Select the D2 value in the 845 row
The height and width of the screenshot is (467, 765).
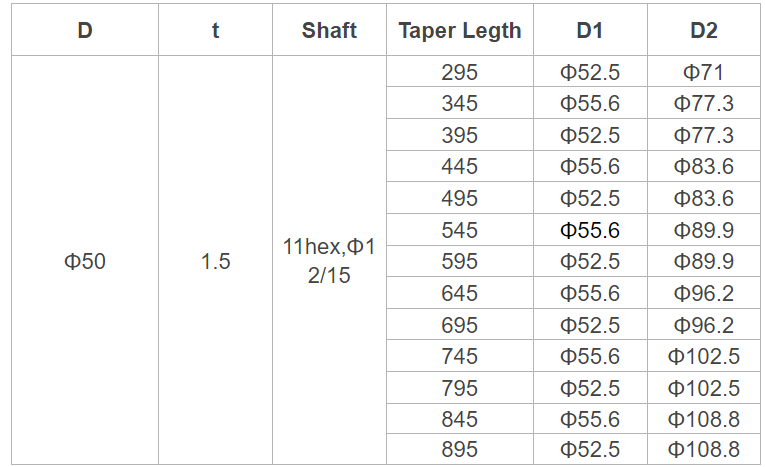click(x=704, y=419)
